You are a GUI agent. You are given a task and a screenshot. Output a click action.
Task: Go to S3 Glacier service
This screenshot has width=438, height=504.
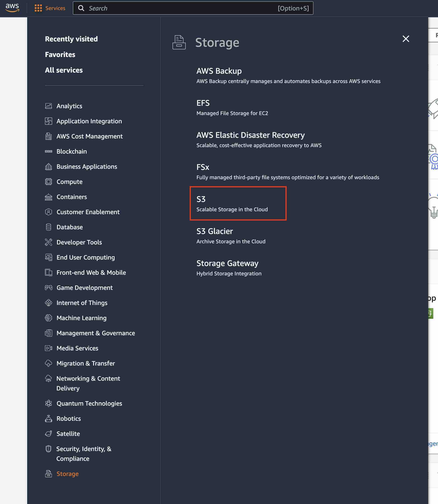214,231
